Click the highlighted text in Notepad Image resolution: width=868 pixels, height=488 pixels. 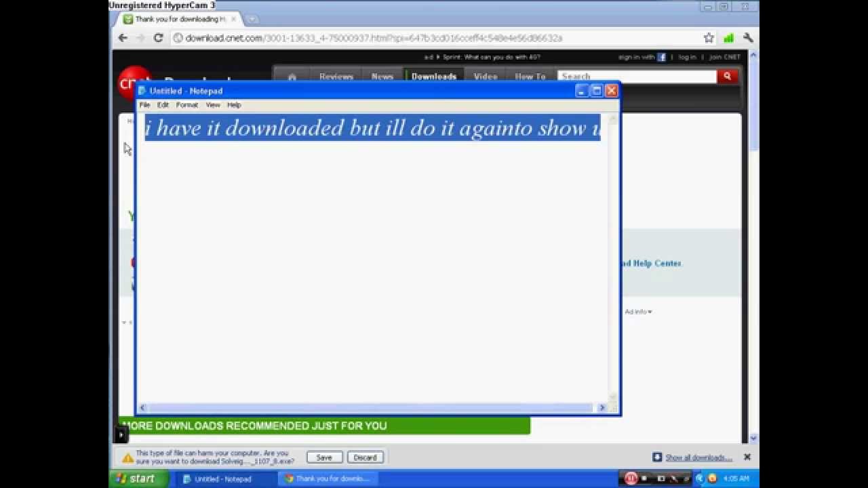pyautogui.click(x=372, y=127)
